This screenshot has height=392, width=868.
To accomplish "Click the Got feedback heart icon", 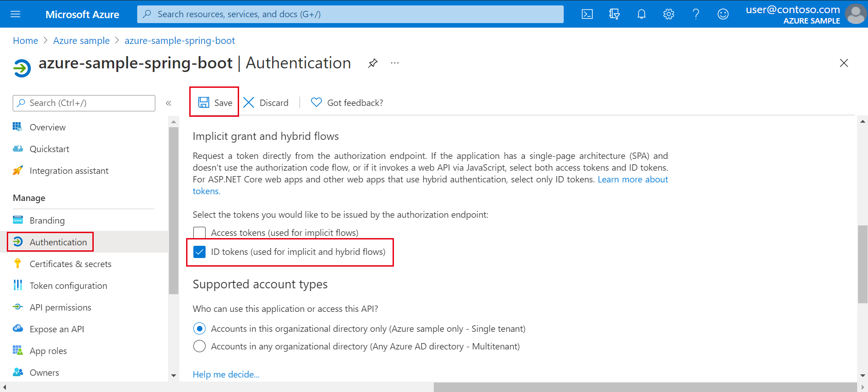I will click(x=317, y=102).
